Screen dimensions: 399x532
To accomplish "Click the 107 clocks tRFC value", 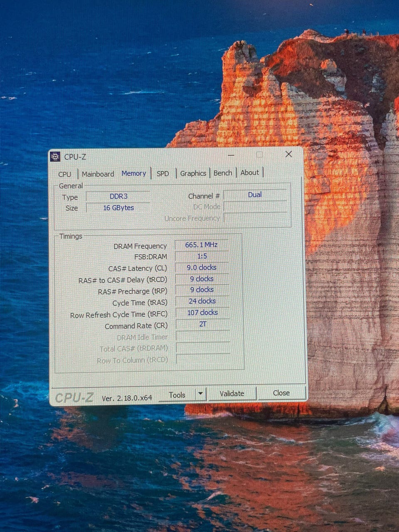I will pos(202,313).
